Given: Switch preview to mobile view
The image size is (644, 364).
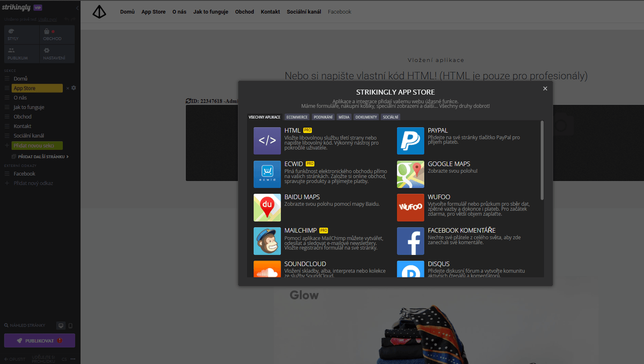Looking at the screenshot, I should tap(70, 325).
